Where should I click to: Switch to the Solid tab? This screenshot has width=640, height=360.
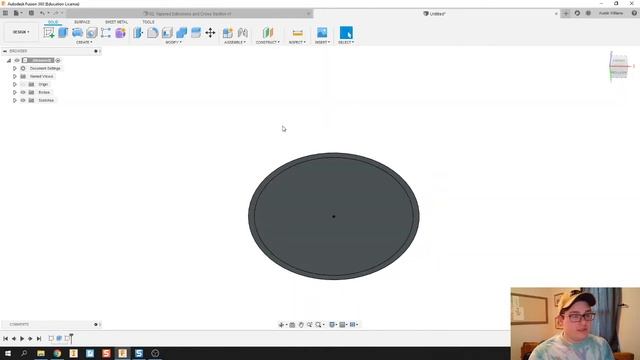(53, 22)
